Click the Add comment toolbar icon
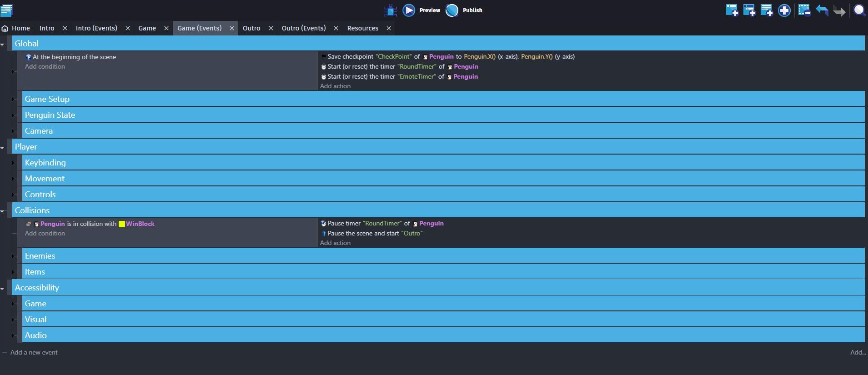The height and width of the screenshot is (375, 868). click(767, 10)
